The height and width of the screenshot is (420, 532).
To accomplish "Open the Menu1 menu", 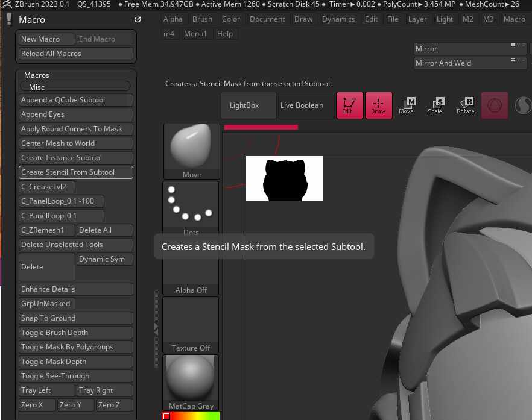I will click(195, 34).
